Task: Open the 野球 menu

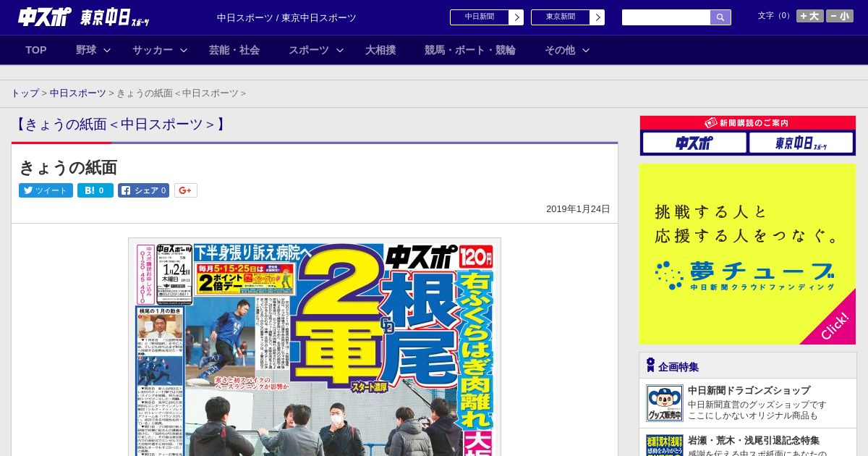Action: coord(86,50)
